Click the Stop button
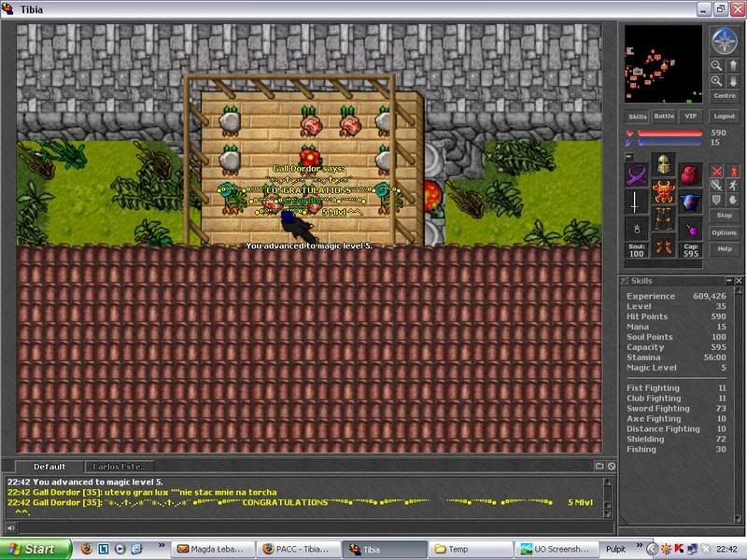Viewport: 747px width, 560px height. pyautogui.click(x=725, y=216)
